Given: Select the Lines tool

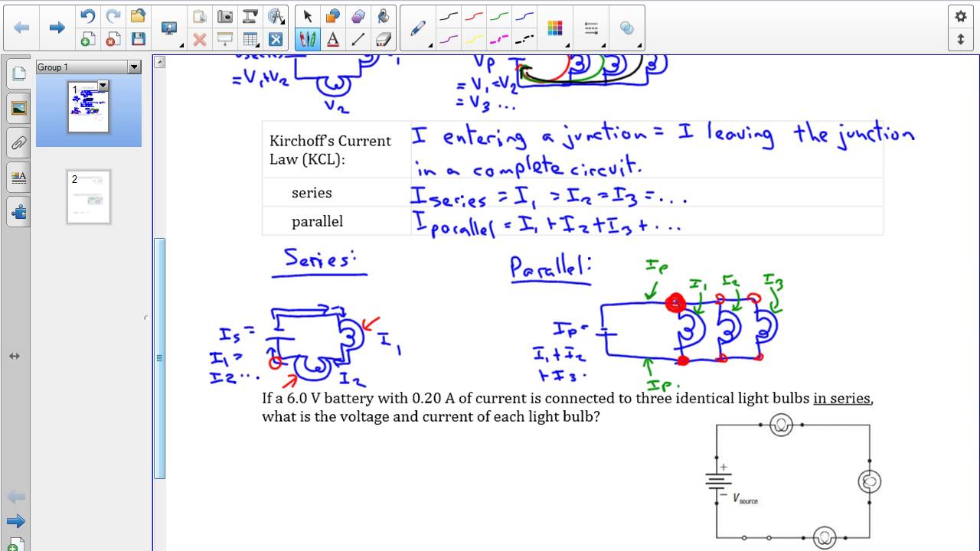Looking at the screenshot, I should [358, 39].
